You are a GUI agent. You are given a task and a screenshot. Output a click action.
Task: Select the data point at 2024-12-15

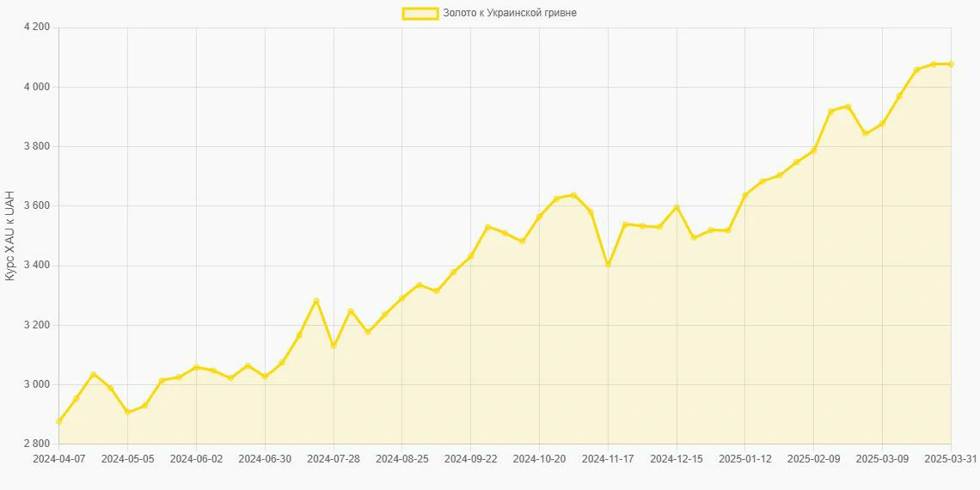677,207
